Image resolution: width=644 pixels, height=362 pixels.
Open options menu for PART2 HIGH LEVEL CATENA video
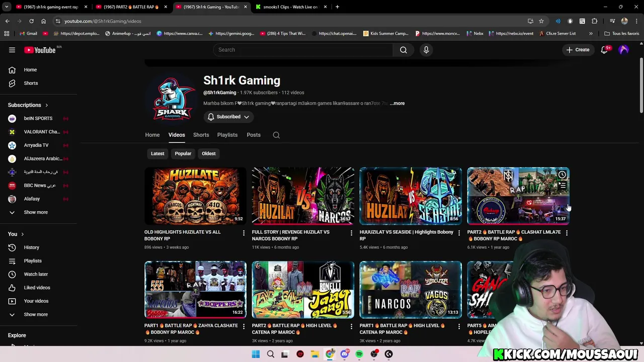351,326
